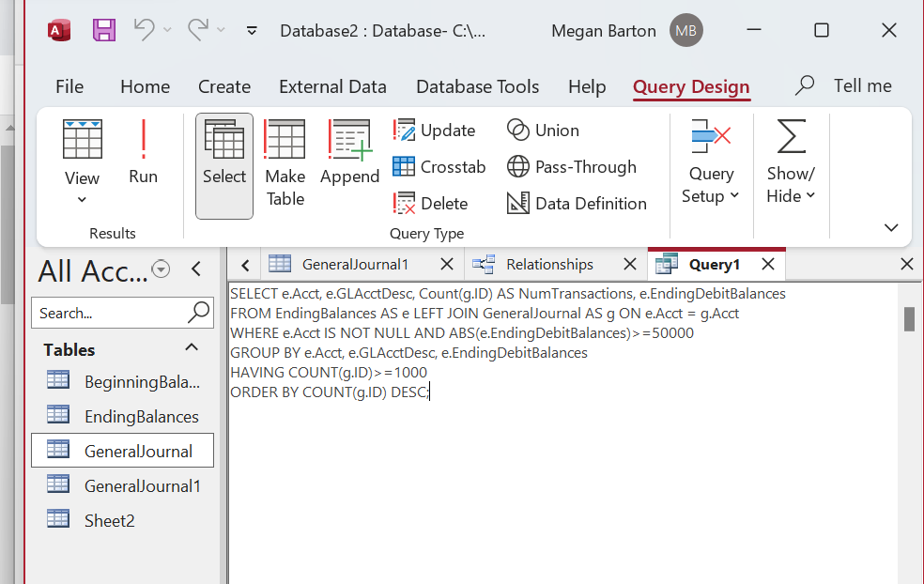Choose the Append query type
The width and height of the screenshot is (924, 584).
[x=349, y=153]
